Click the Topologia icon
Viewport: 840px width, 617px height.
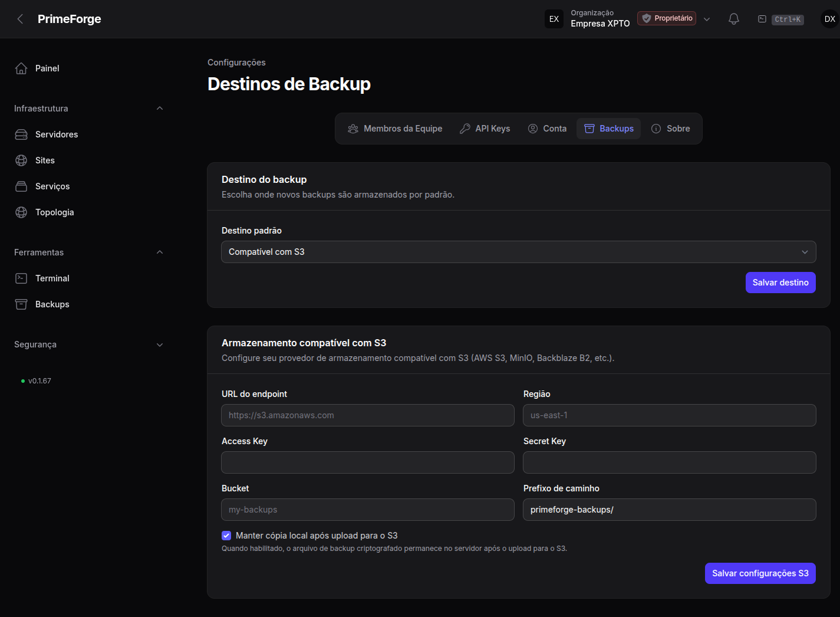(x=21, y=212)
